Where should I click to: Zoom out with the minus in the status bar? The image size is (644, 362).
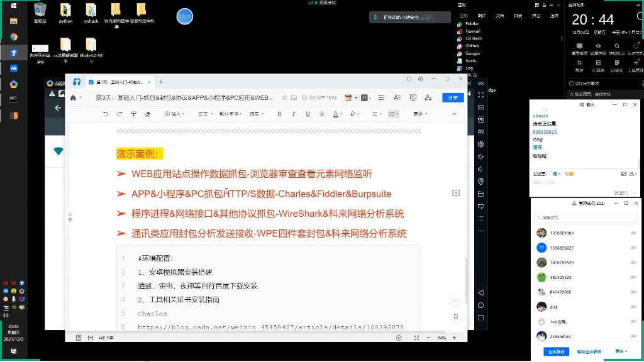[428, 337]
